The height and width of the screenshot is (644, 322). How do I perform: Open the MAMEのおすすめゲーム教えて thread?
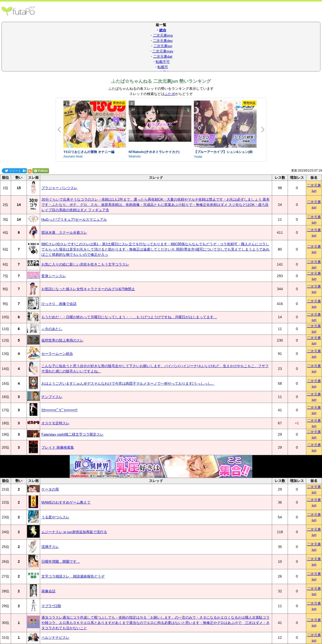point(66,502)
